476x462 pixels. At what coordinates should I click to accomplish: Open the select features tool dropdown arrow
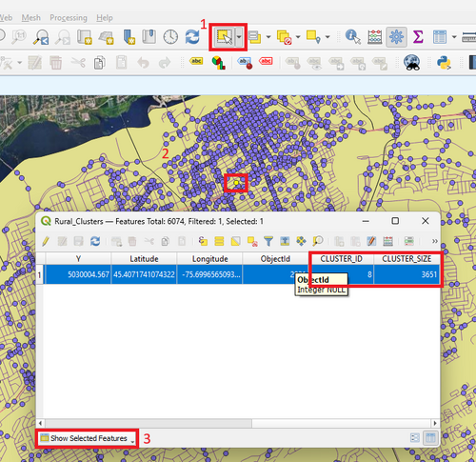pyautogui.click(x=239, y=37)
